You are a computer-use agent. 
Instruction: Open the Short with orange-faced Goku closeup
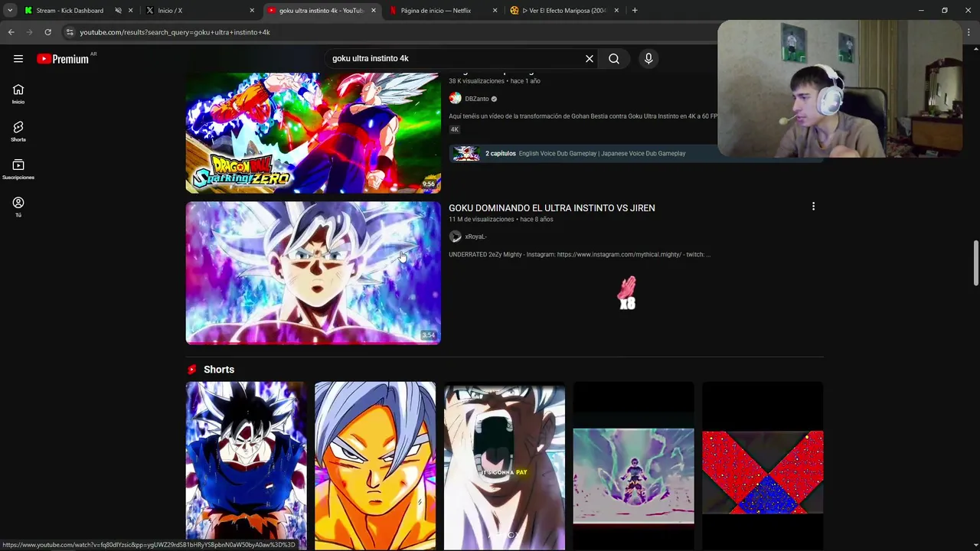click(375, 466)
